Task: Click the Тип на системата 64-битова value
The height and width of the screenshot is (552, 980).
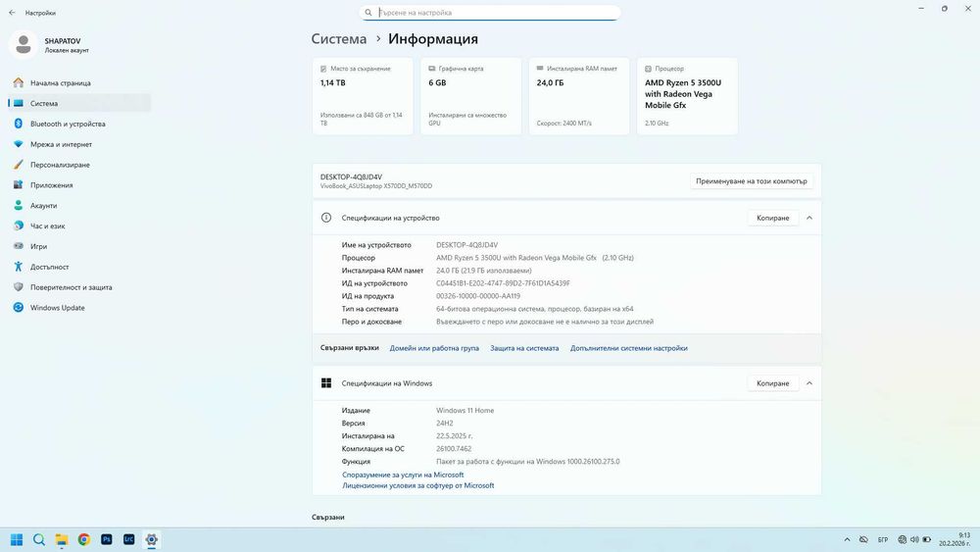Action: [535, 309]
